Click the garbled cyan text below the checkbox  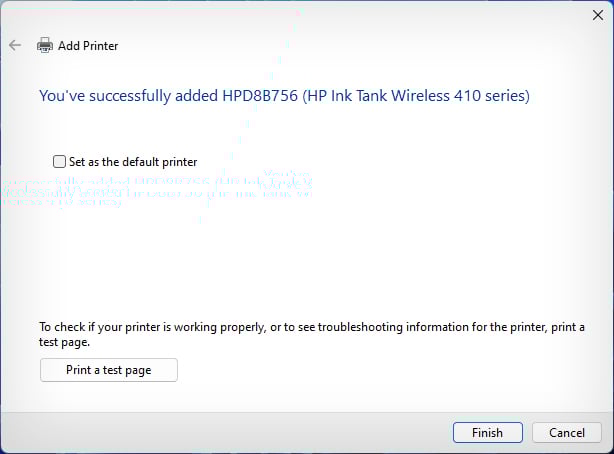(157, 188)
